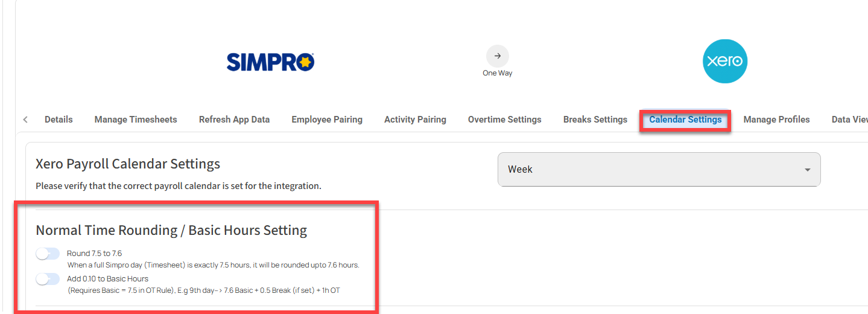The image size is (868, 314).
Task: Click the tab bar's left scroll chevron
Action: pyautogui.click(x=25, y=120)
